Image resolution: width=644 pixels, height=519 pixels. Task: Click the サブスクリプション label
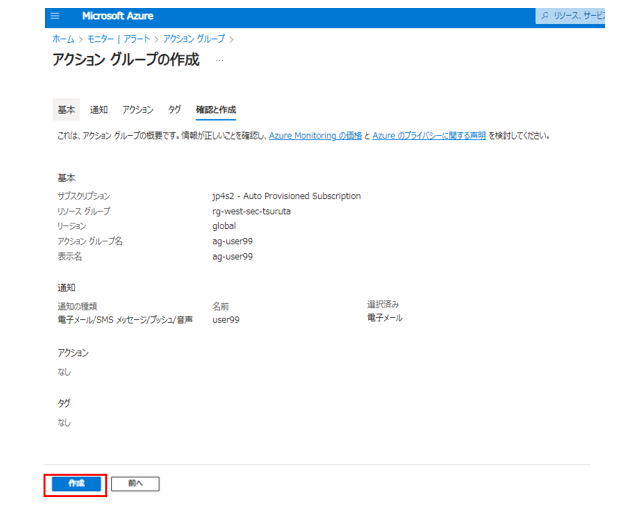(84, 196)
